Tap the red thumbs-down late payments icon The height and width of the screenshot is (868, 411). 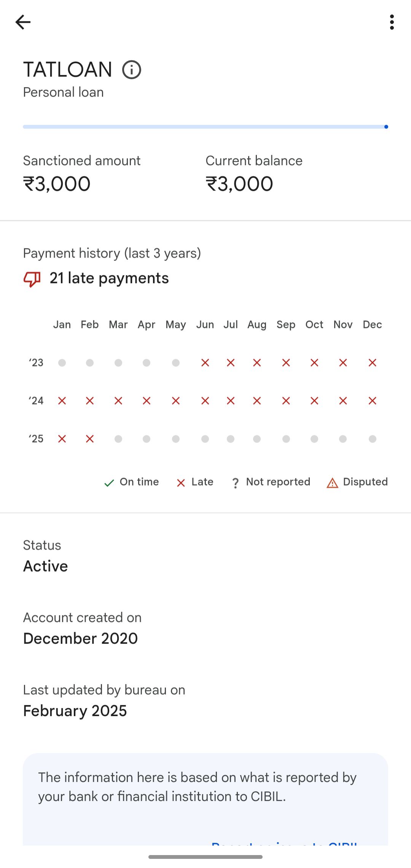tap(32, 279)
